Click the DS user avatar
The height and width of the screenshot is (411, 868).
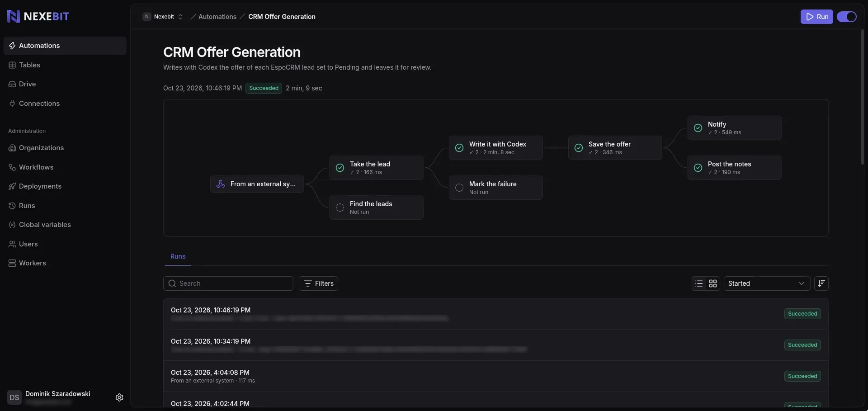[14, 397]
